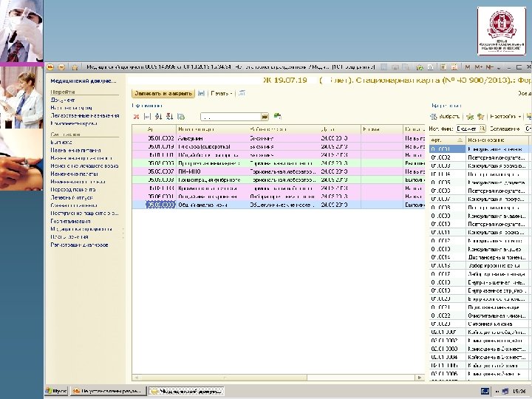Click the Выбрать button in right panel
This screenshot has height=399, width=532.
(445, 117)
